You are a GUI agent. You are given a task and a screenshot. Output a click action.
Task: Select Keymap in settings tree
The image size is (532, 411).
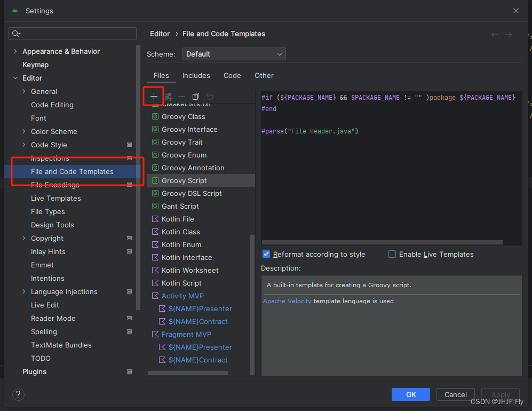point(35,65)
